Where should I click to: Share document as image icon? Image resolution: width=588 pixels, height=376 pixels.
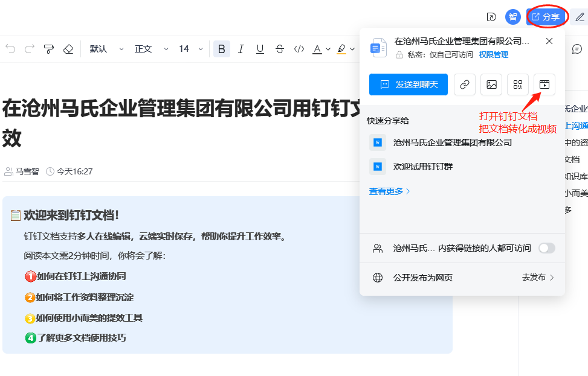coord(491,84)
